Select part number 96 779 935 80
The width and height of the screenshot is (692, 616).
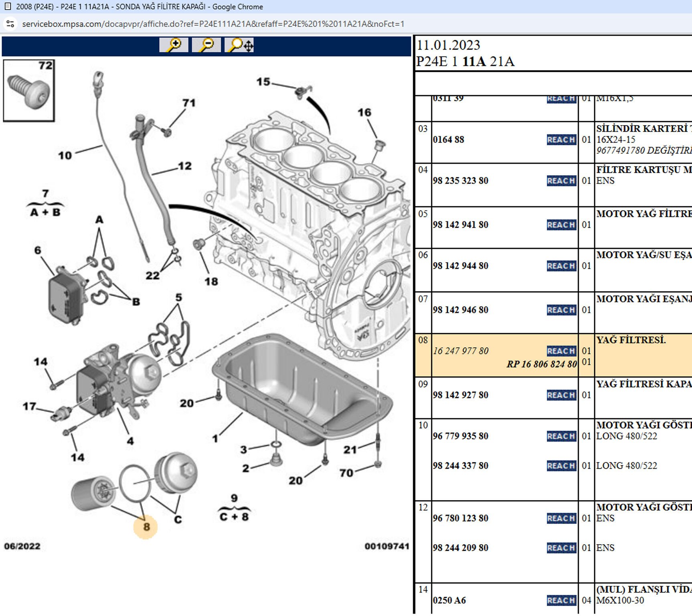click(x=460, y=436)
